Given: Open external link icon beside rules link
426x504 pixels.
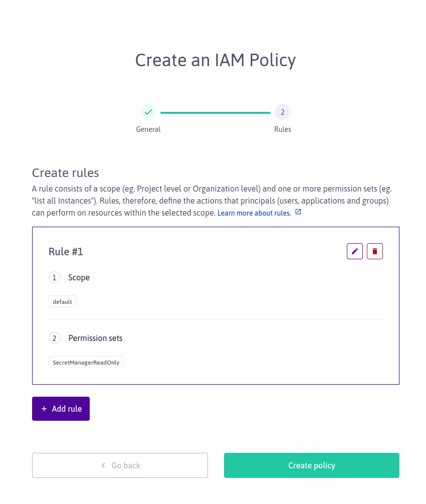Looking at the screenshot, I should 298,212.
